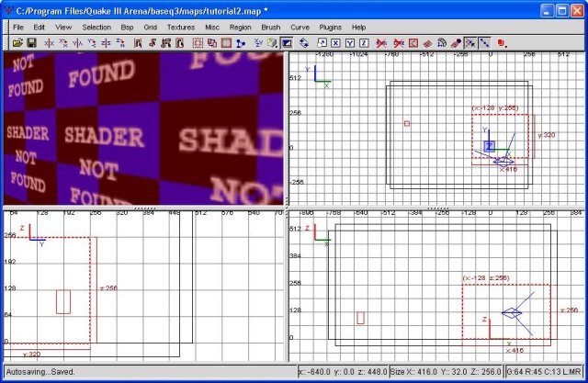Viewport: 588px width, 383px height.
Task: Open the Textures menu
Action: [x=181, y=27]
